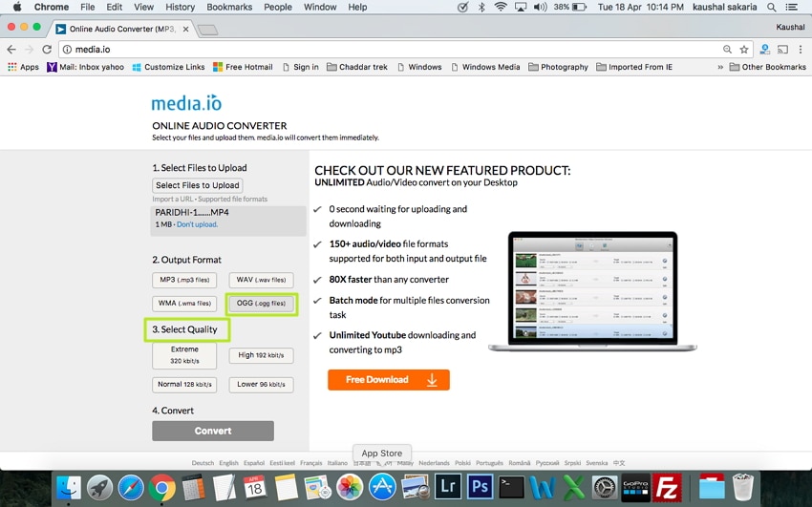The image size is (812, 507).
Task: Open System Preferences from the Dock
Action: [605, 487]
